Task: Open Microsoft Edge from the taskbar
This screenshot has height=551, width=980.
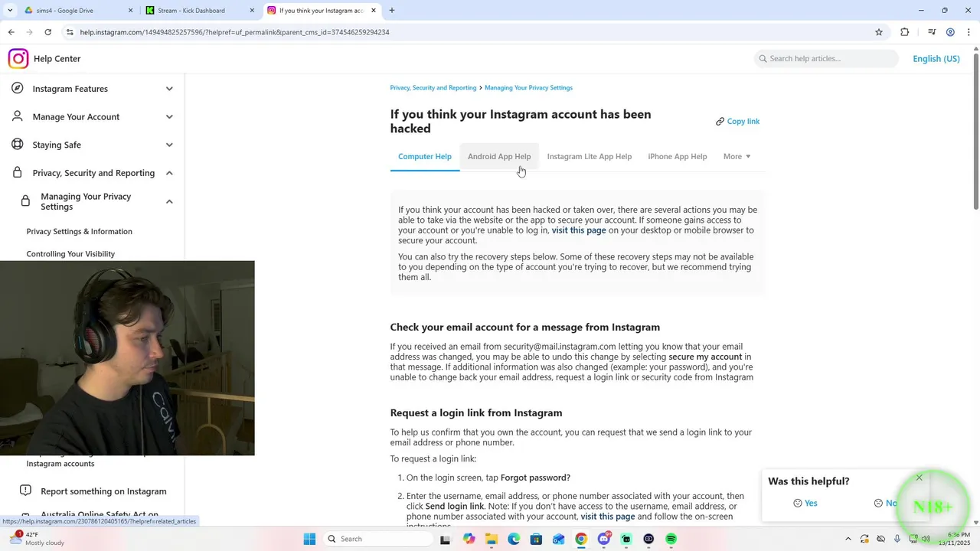Action: [514, 539]
